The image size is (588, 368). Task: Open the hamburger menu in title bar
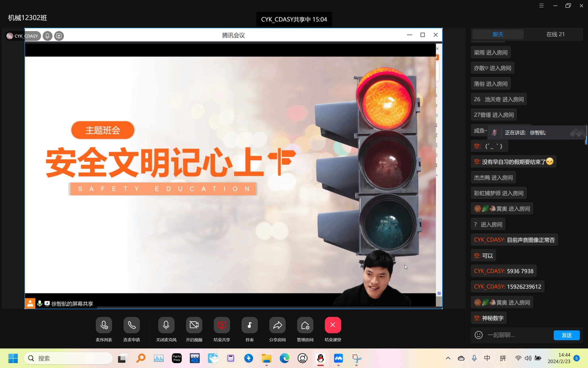tap(541, 6)
